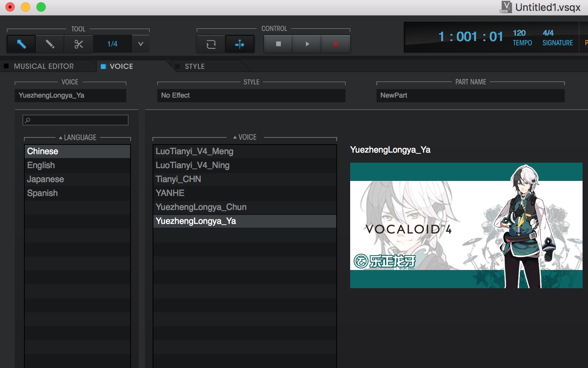
Task: Choose the YANHE voice
Action: 245,193
